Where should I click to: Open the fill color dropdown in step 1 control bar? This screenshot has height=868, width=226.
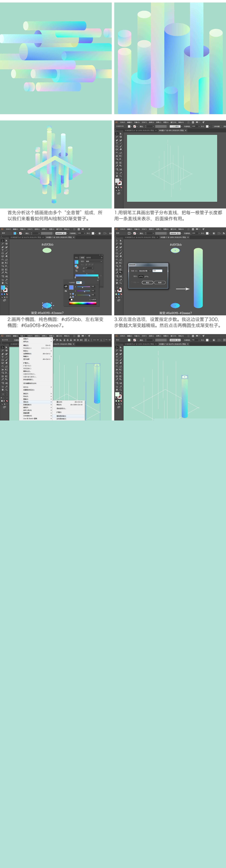click(x=131, y=126)
